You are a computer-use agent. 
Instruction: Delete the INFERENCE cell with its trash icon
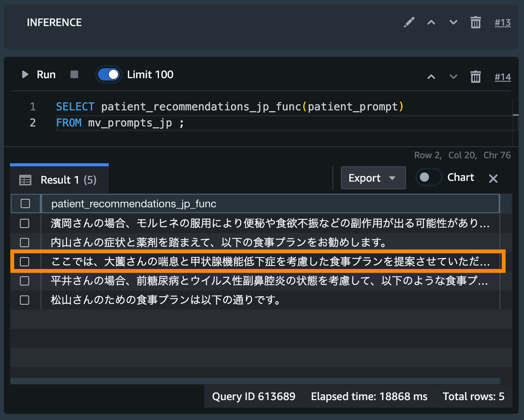(x=475, y=22)
